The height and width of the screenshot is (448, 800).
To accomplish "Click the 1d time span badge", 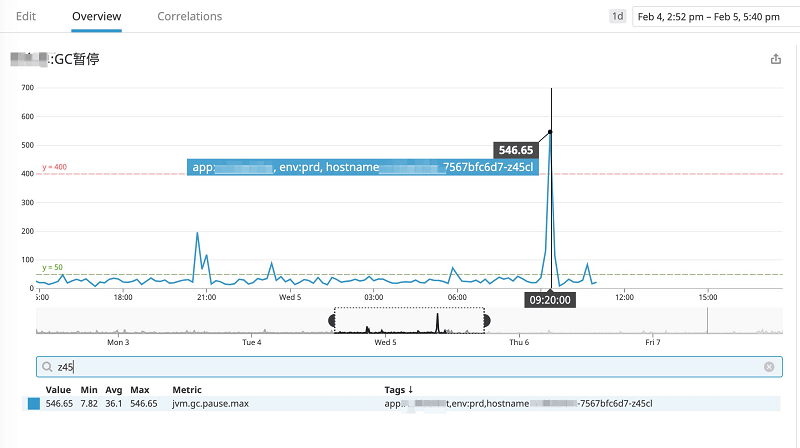I will point(618,16).
